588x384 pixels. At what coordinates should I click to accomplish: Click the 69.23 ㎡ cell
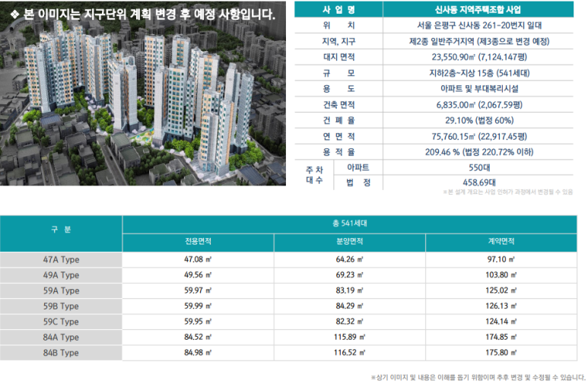(349, 275)
